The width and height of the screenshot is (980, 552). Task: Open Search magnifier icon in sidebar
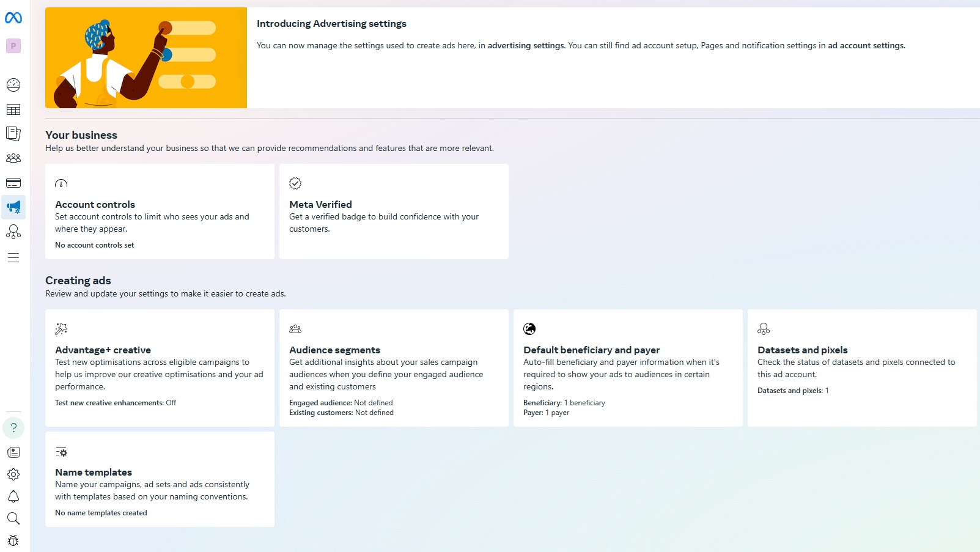point(13,518)
